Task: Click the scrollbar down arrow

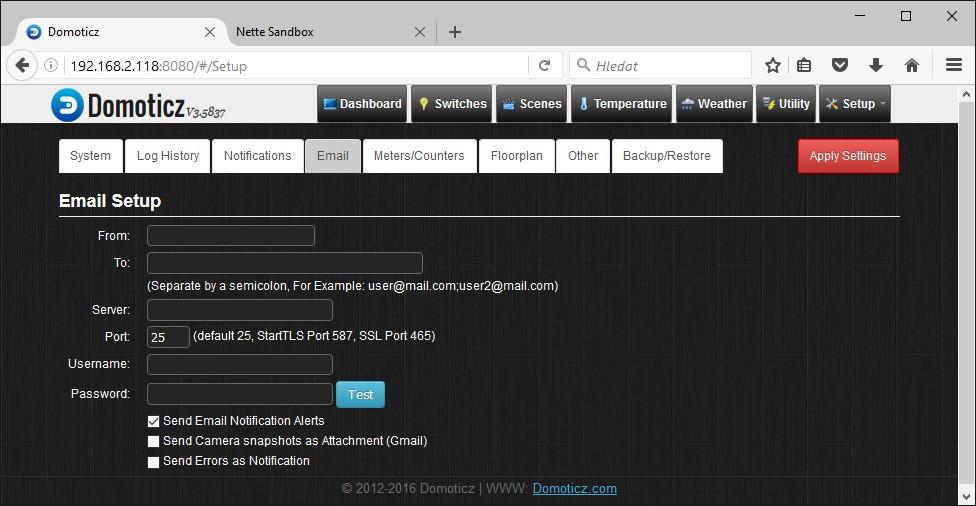Action: (x=966, y=497)
